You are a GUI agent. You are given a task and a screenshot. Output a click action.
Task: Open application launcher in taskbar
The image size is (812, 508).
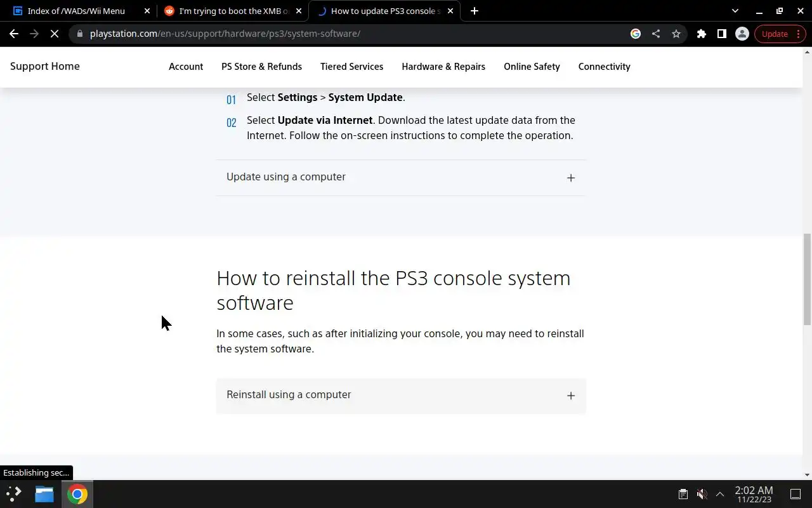[14, 494]
